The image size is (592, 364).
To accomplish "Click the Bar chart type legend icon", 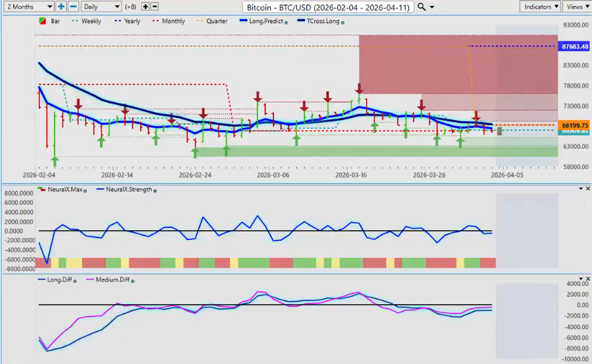I will click(42, 21).
